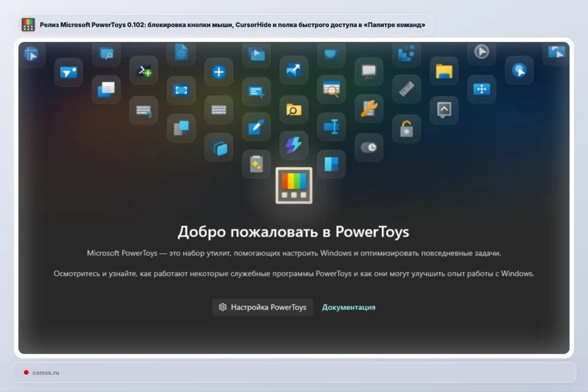The height and width of the screenshot is (392, 588).
Task: Click the gray and blue overlapping squares icon
Action: click(181, 128)
